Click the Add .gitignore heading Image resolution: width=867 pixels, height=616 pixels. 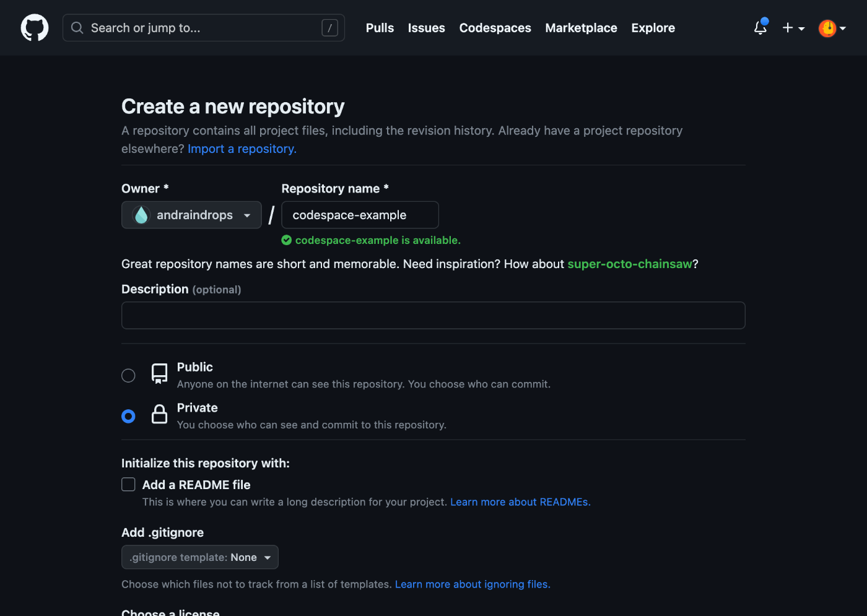click(163, 532)
